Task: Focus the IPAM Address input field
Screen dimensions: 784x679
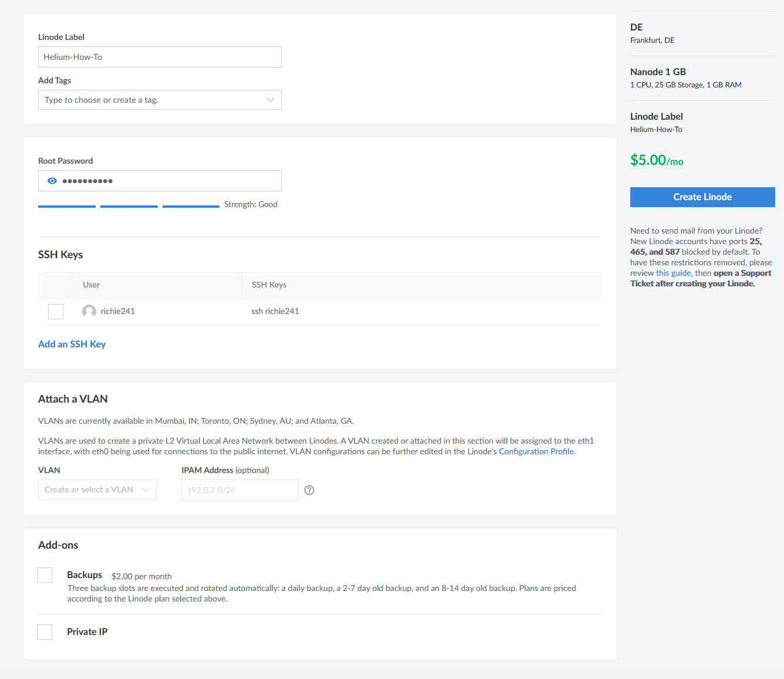Action: point(240,490)
